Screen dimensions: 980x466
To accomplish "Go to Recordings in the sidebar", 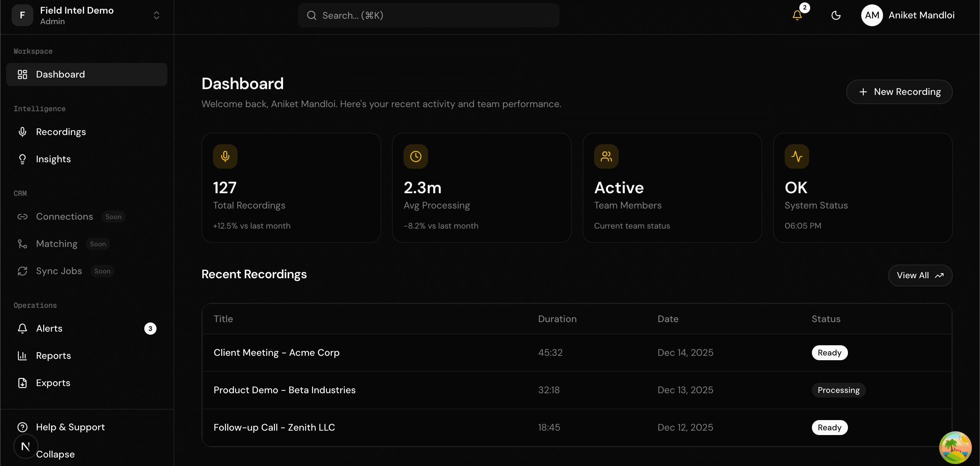I will point(87,132).
